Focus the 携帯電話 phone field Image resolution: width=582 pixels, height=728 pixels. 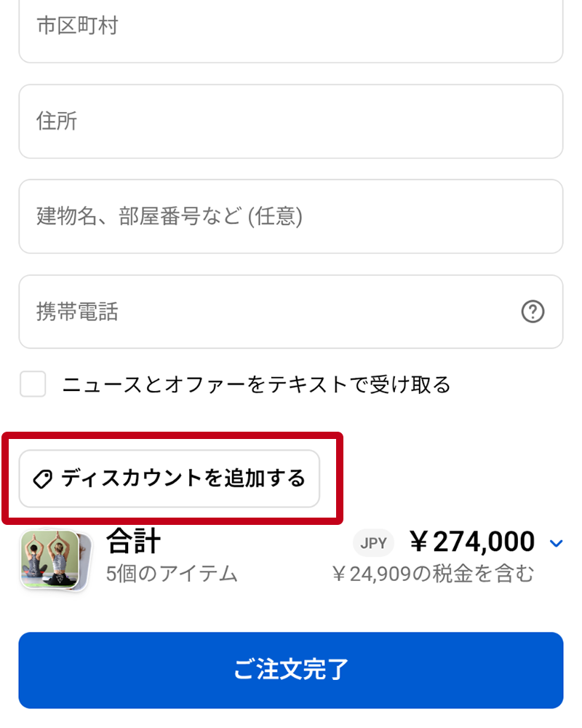pos(269,312)
